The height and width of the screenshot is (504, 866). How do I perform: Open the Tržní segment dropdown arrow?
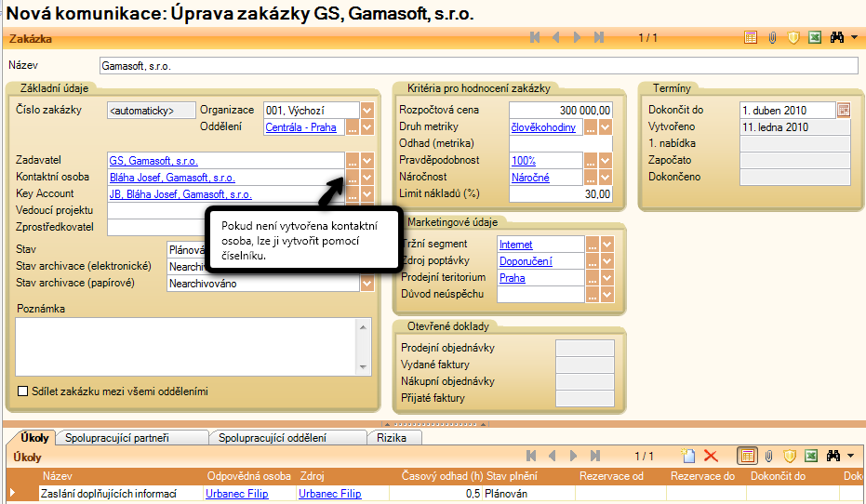[x=606, y=245]
